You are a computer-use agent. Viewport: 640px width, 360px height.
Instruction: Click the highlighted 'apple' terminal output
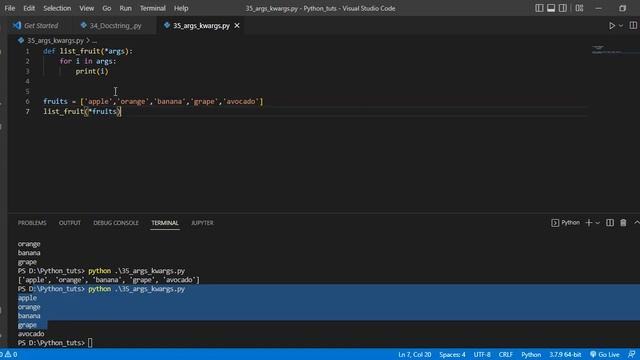27,298
